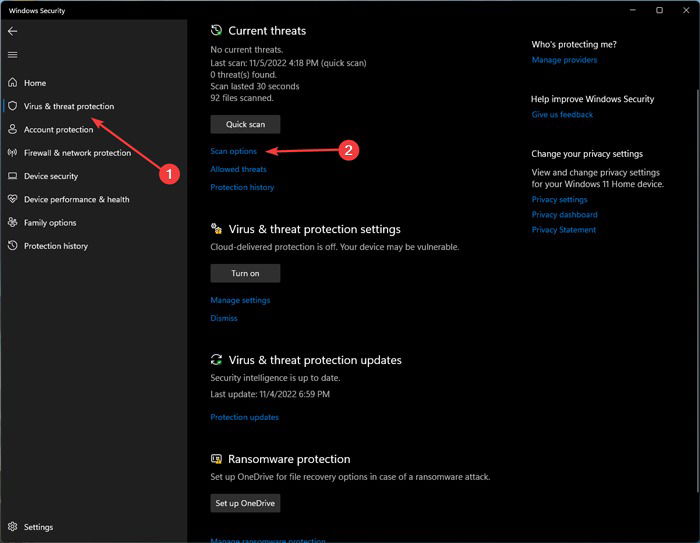Close the Windows Security window
Screen dimensions: 700x543
tap(686, 10)
